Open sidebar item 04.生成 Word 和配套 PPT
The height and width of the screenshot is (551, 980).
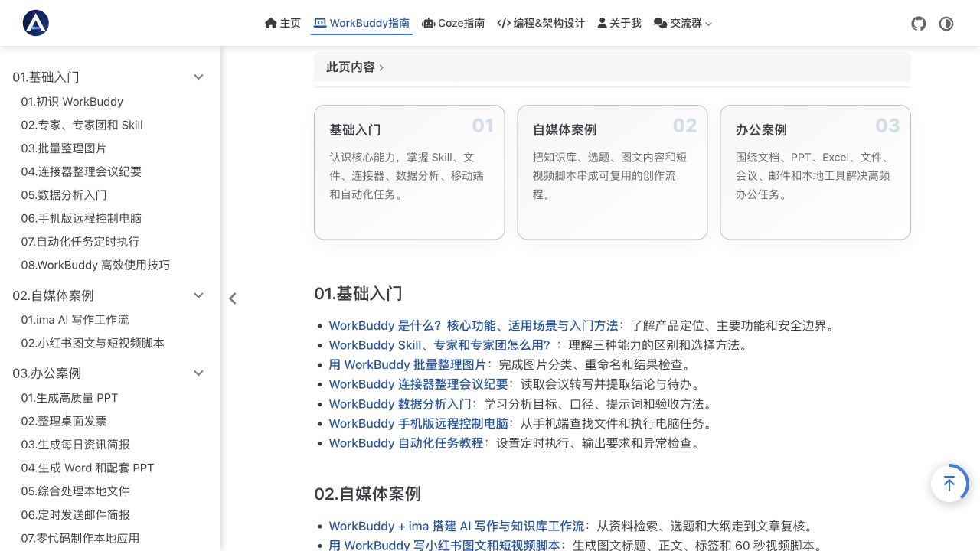point(87,468)
